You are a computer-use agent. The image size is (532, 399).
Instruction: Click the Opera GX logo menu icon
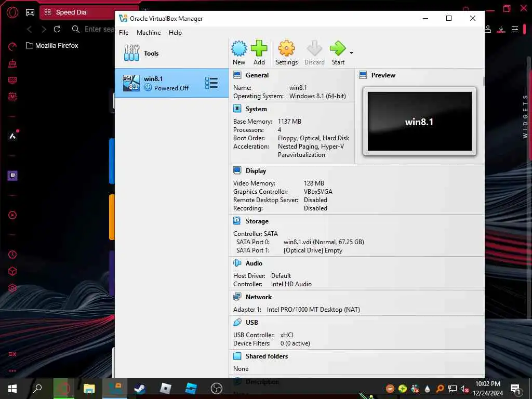pos(12,12)
